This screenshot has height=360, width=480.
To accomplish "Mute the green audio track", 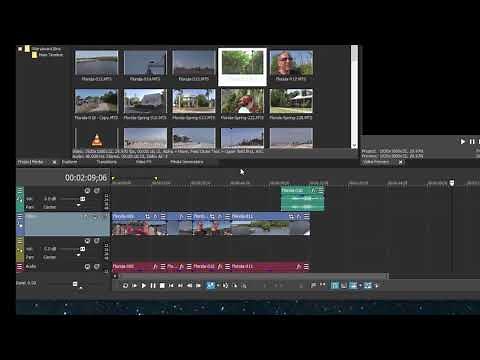I will pyautogui.click(x=87, y=191).
